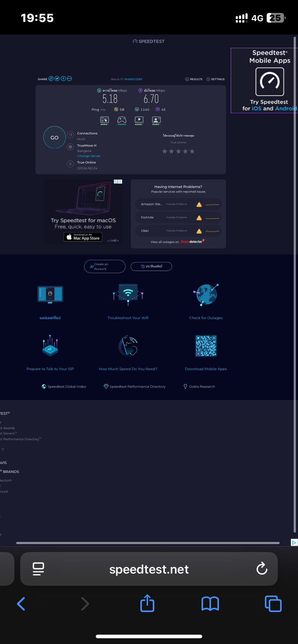This screenshot has height=644, width=298.
Task: Click the Download Mobile Apps text link
Action: (206, 369)
